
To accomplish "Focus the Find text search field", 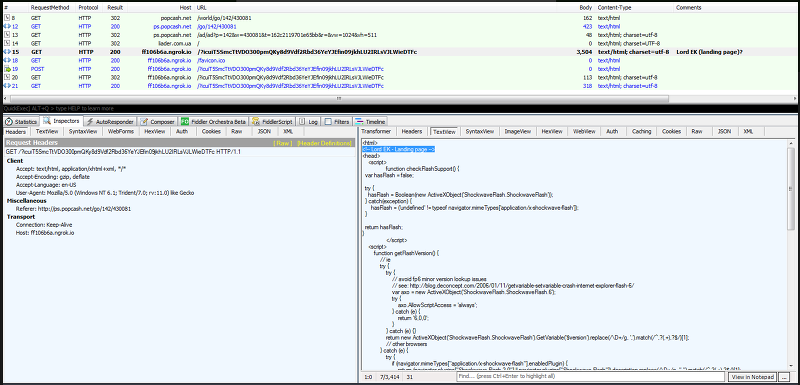I will pyautogui.click(x=590, y=376).
